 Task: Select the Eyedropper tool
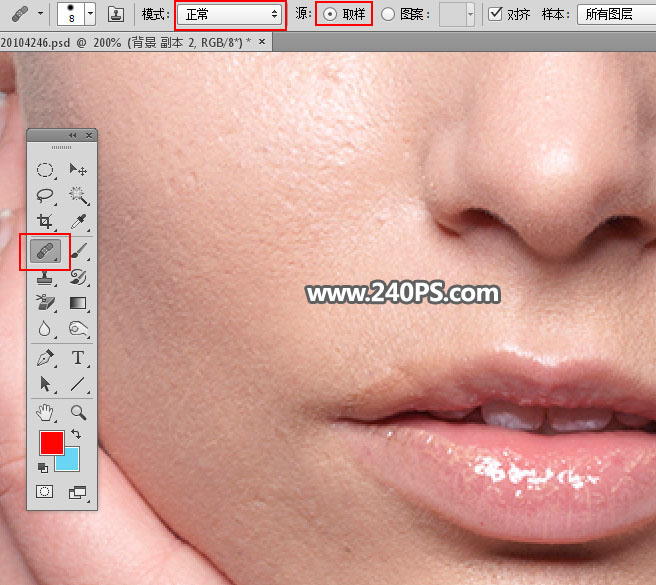click(79, 222)
